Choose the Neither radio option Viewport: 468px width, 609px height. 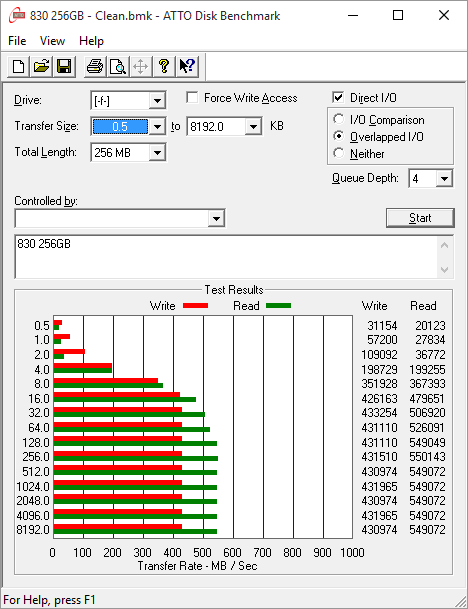pos(338,153)
